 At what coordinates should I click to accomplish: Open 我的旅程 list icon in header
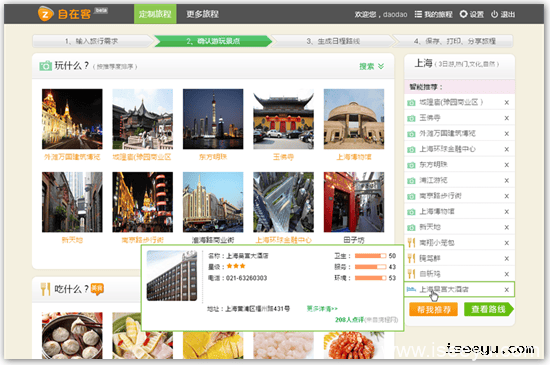(x=418, y=14)
